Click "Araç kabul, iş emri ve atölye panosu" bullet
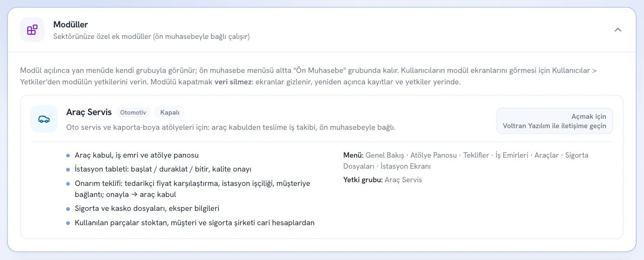This screenshot has height=260, width=644. 136,155
